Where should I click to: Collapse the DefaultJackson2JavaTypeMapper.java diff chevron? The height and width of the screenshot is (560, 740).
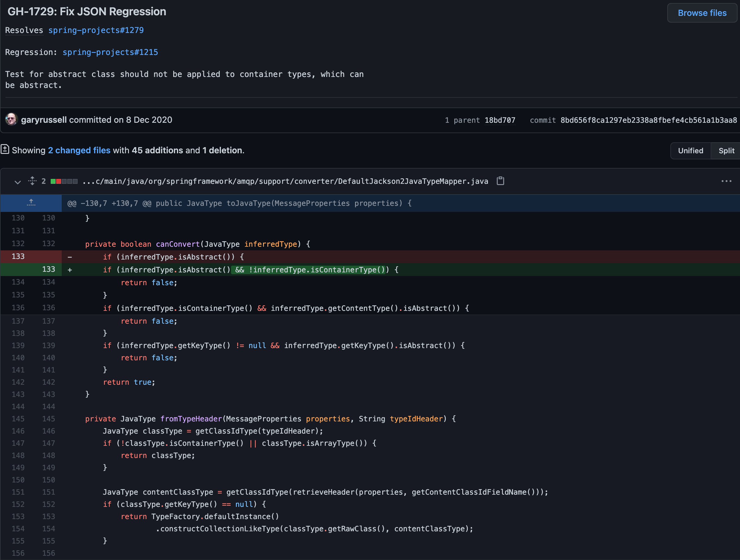point(17,182)
